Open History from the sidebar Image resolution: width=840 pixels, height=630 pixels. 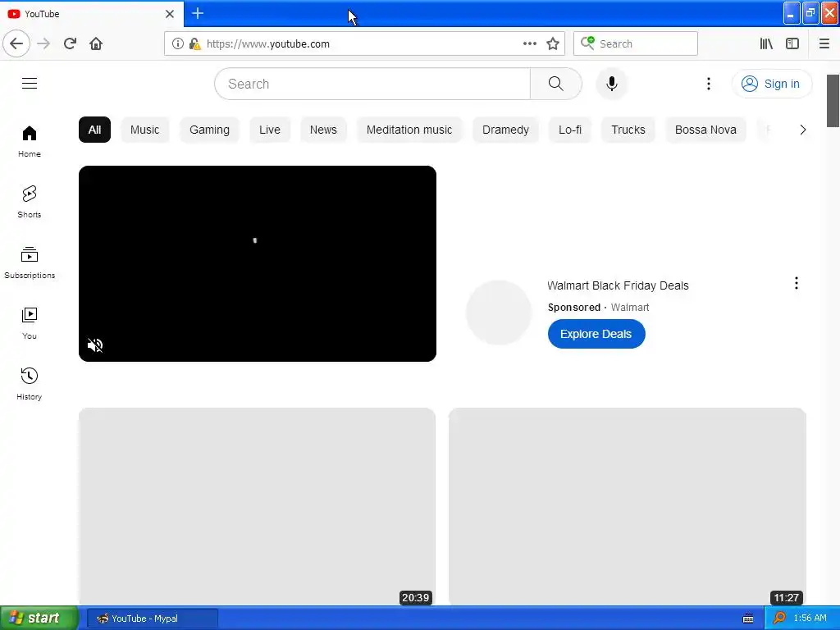pyautogui.click(x=30, y=384)
